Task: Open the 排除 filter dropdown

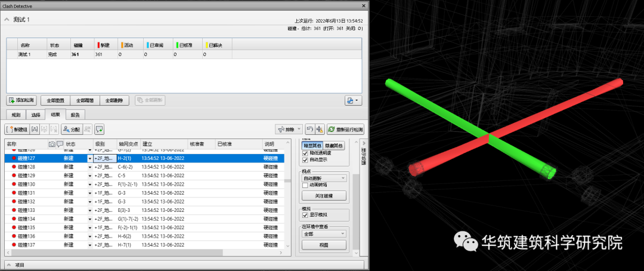Action: (x=289, y=129)
